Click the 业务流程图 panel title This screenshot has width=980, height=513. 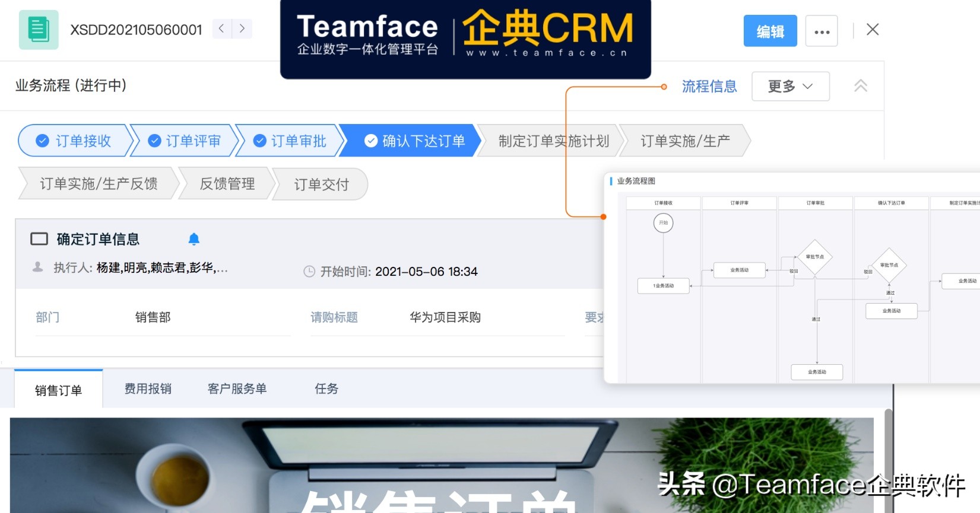636,181
